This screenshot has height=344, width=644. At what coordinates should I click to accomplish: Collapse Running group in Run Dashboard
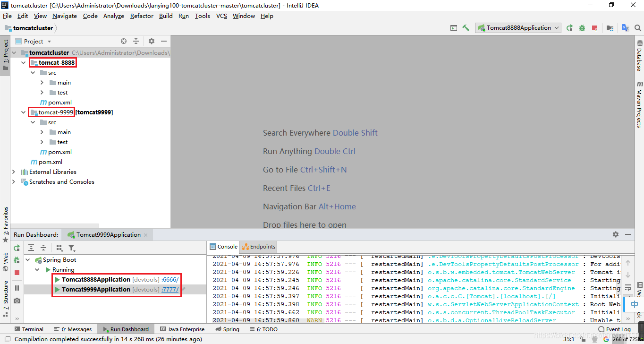tap(38, 269)
